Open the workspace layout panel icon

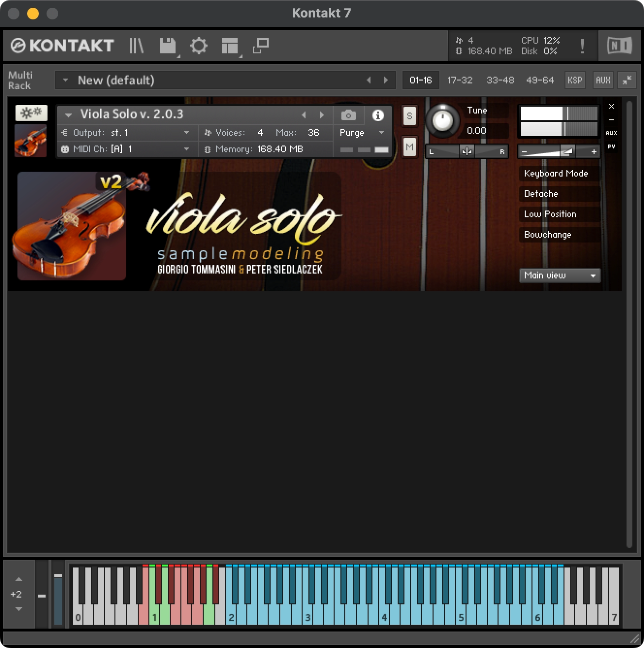tap(230, 46)
